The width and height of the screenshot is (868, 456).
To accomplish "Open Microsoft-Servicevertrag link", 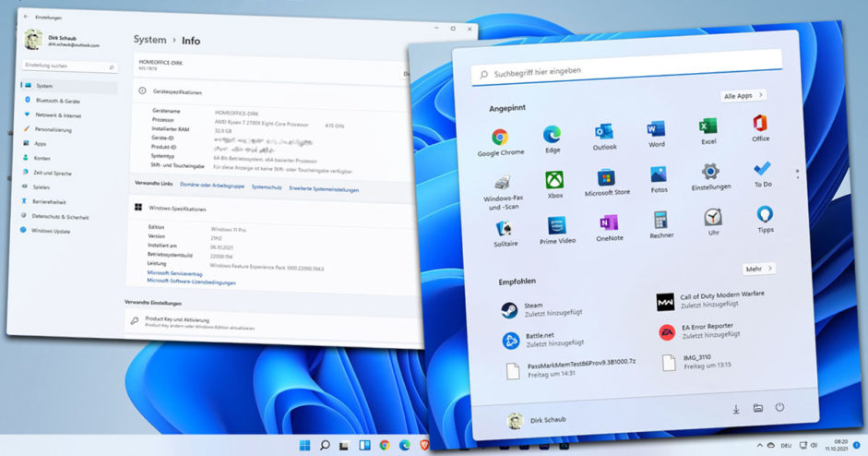I will point(175,274).
